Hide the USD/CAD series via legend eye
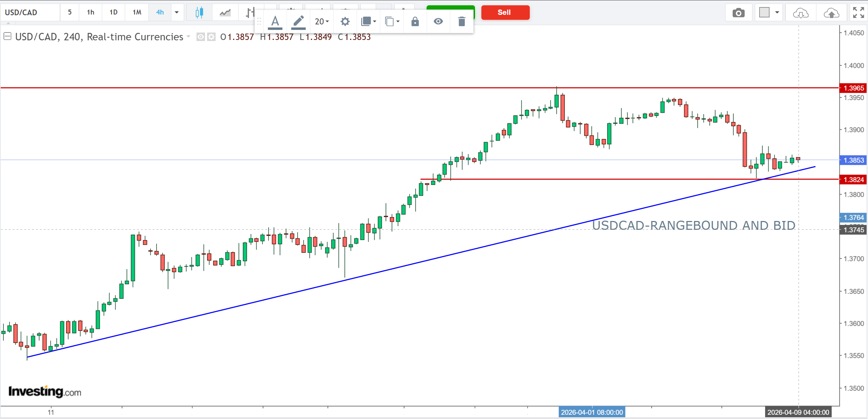Viewport: 868px width, 419px height. [200, 37]
